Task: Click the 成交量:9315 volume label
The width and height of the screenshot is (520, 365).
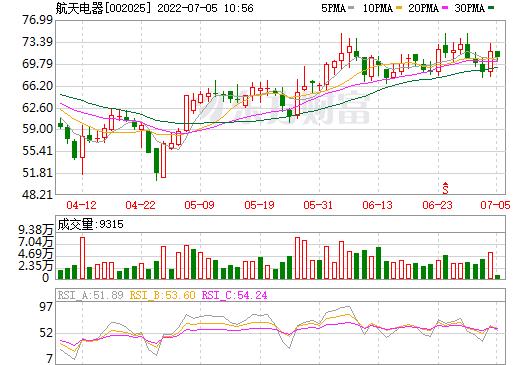Action: 91,224
